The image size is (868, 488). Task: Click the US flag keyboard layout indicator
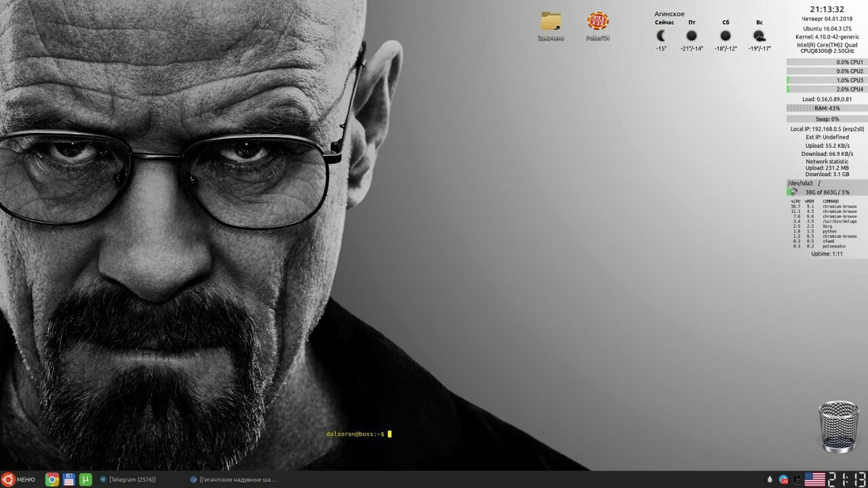click(814, 479)
